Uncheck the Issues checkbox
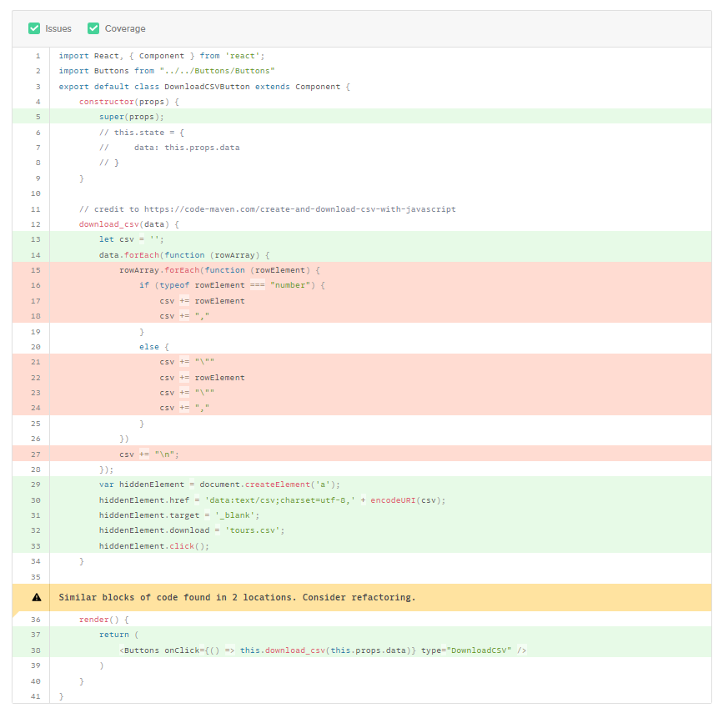 tap(34, 28)
